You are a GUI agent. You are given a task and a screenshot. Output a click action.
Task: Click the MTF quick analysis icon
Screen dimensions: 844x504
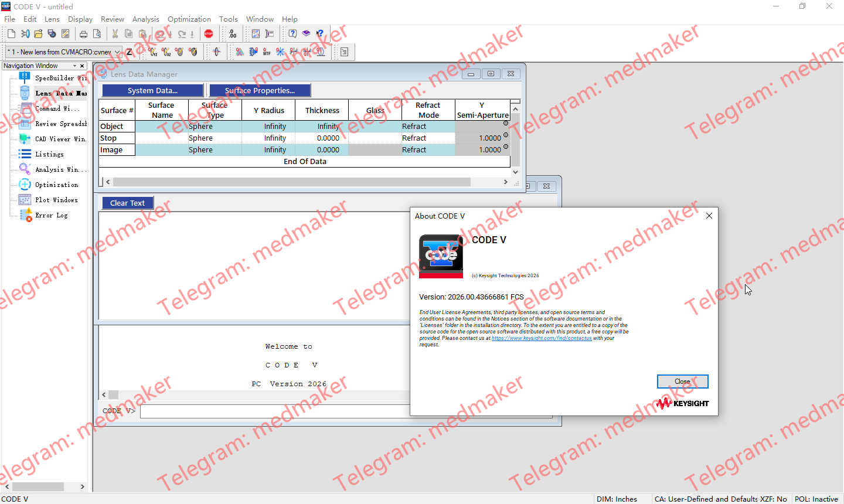tap(267, 52)
